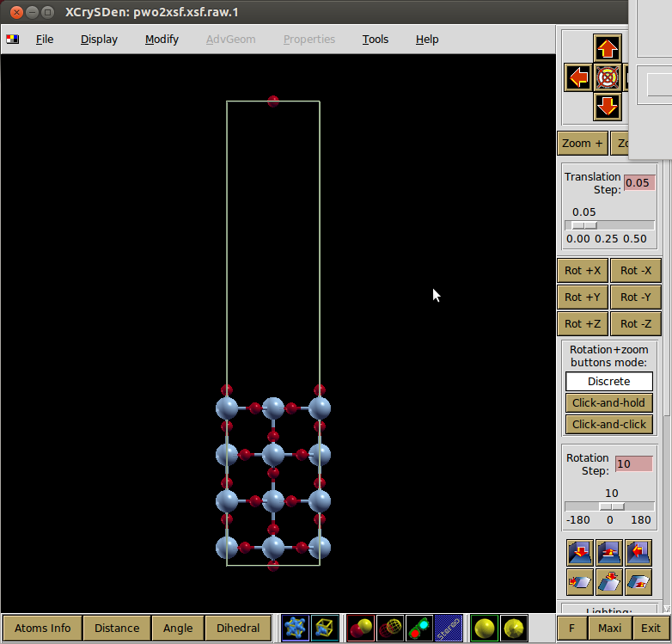The image size is (672, 644).
Task: Open the Display menu
Action: click(99, 40)
